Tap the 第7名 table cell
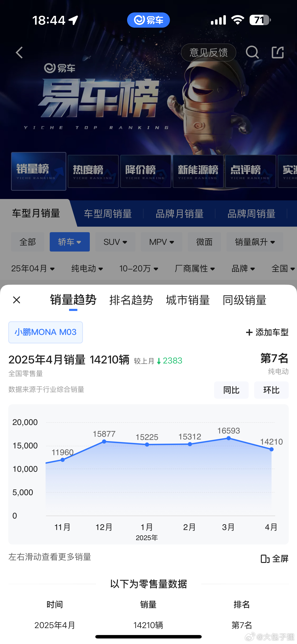The image size is (297, 644). (242, 625)
